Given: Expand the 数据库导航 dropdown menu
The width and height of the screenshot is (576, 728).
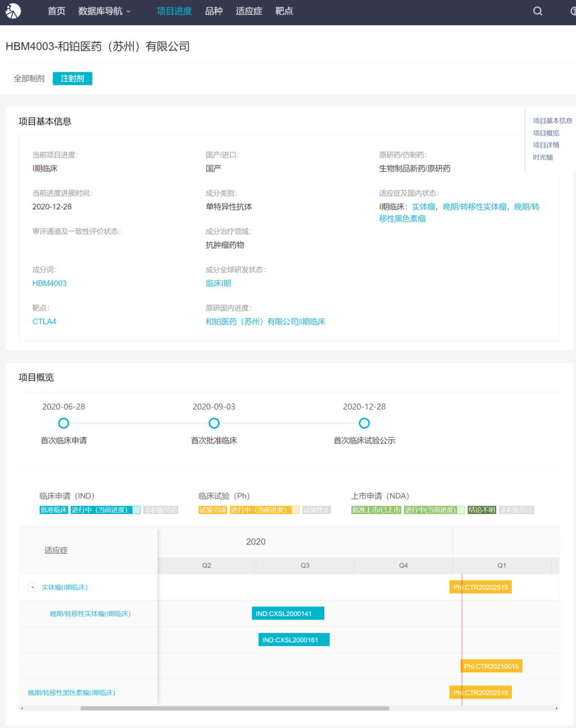Looking at the screenshot, I should coord(105,11).
